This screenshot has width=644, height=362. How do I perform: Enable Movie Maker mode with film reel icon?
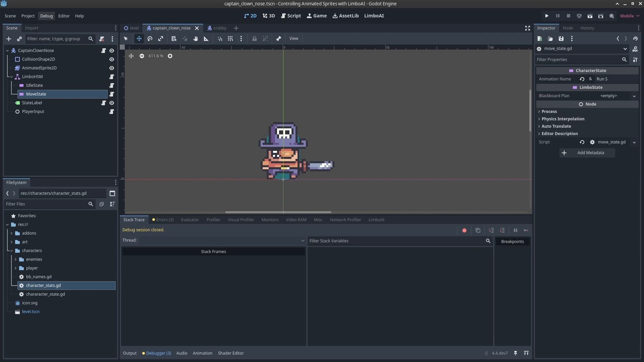(611, 16)
